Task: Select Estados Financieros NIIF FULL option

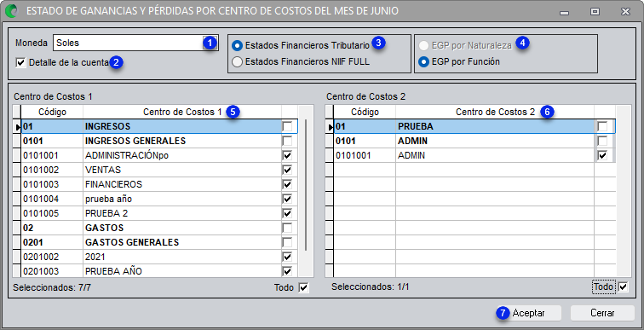Action: [x=237, y=62]
